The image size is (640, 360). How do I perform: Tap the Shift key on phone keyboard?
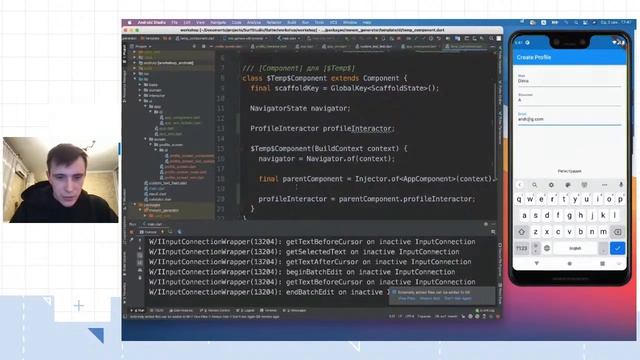[x=522, y=232]
